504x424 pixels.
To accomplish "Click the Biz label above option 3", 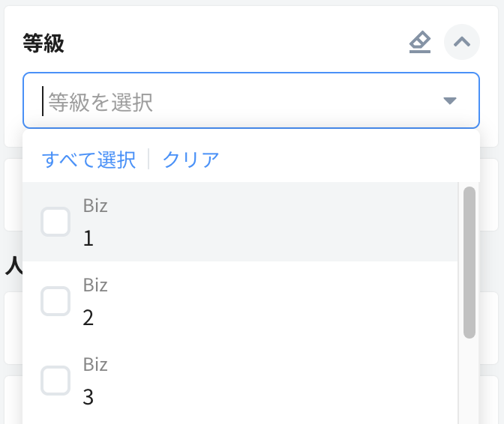I will tap(95, 365).
